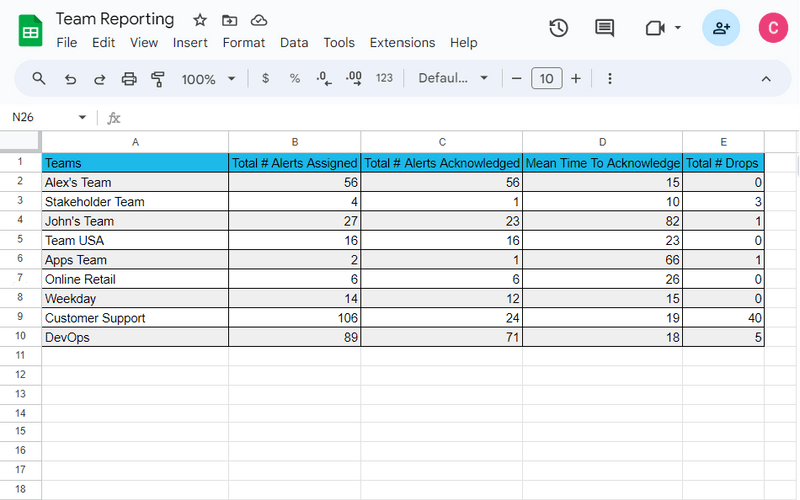Select the cell with value 82

point(603,221)
